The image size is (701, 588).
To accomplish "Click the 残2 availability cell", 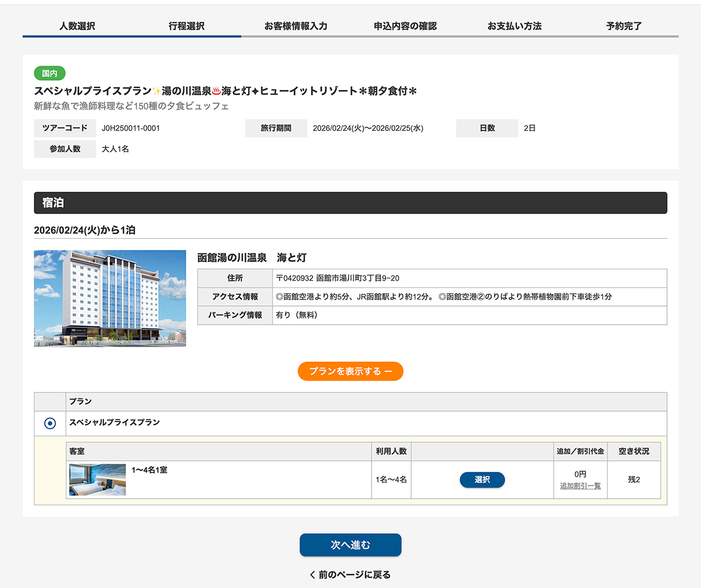I will pos(634,480).
